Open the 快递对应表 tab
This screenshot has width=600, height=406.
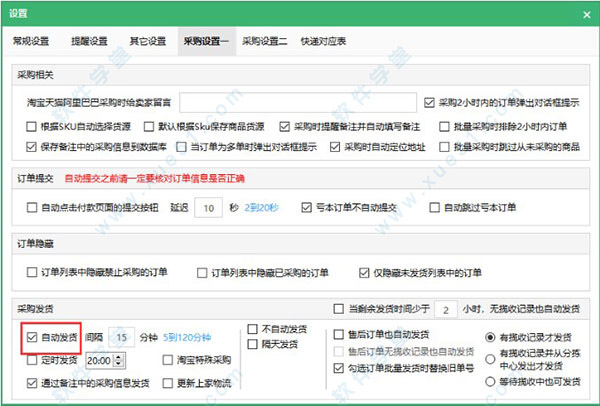pyautogui.click(x=325, y=42)
